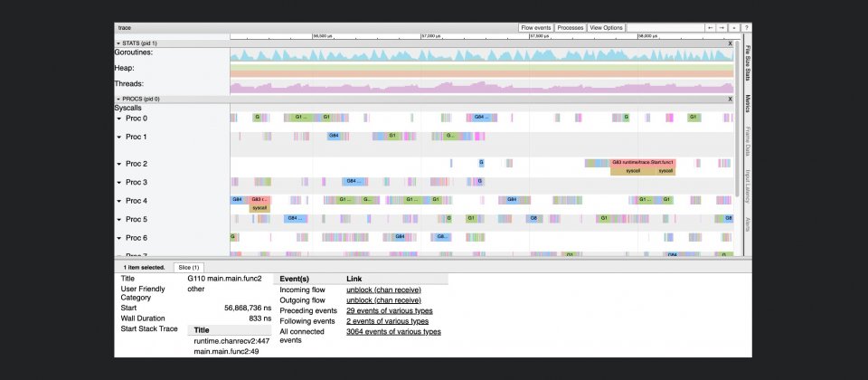Select the first G84 slice on Proc 1
The image size is (868, 380).
click(x=334, y=136)
